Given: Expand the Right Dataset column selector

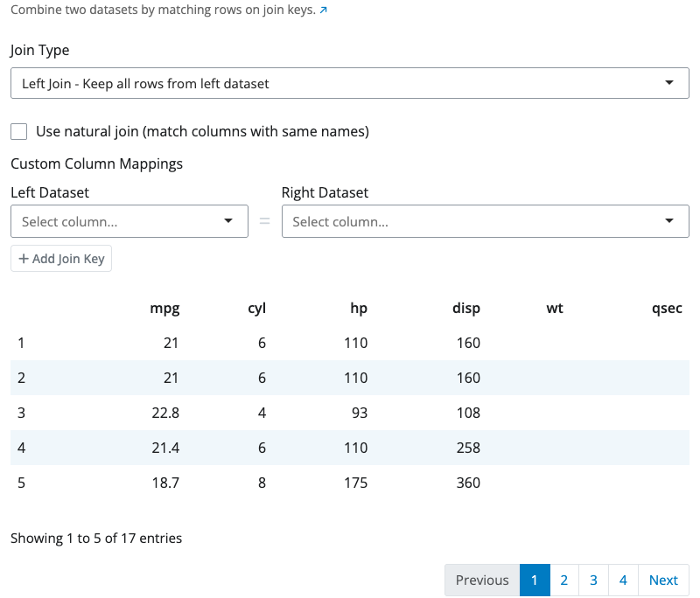Looking at the screenshot, I should click(x=485, y=221).
